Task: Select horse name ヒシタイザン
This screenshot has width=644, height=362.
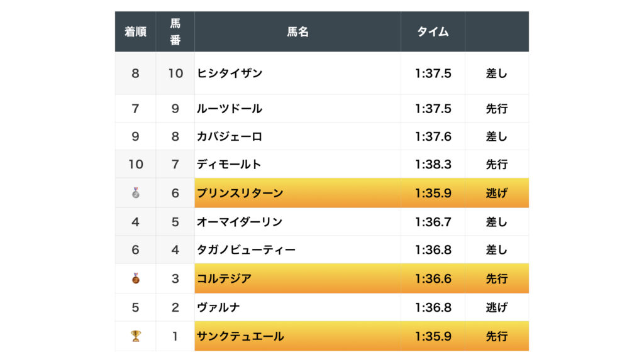Action: coord(230,74)
